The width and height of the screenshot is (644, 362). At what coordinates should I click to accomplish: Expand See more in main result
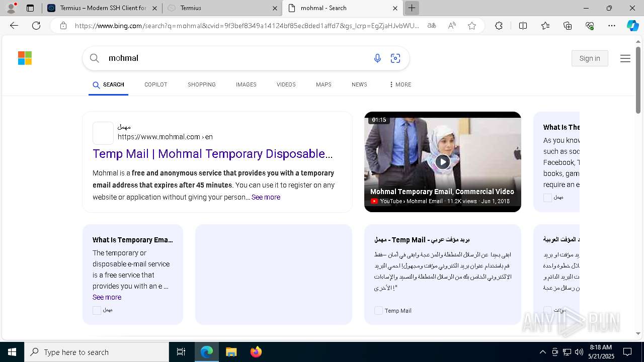coord(266,197)
